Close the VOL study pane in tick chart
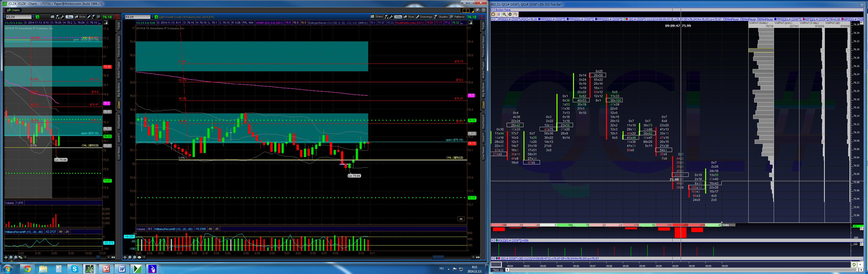Image resolution: width=868 pixels, height=274 pixels. (493, 241)
